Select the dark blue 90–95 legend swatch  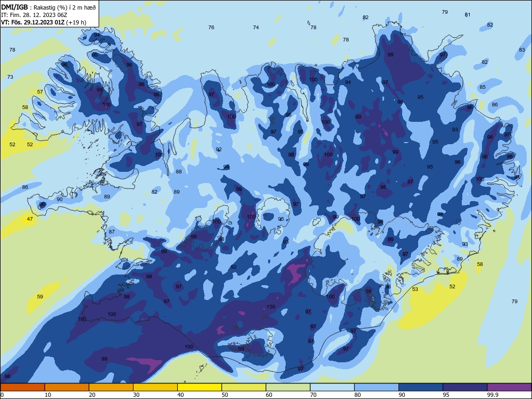[421, 387]
